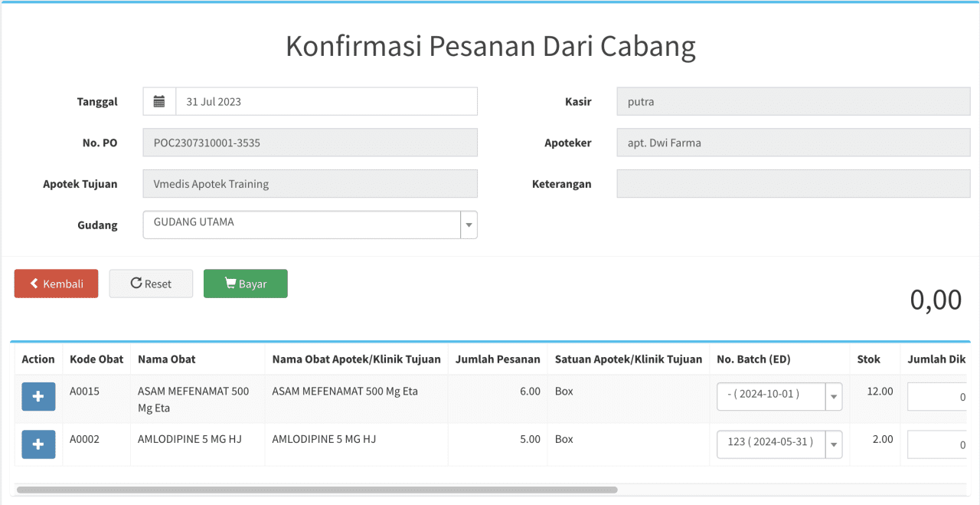
Task: Click quantity input in AMLODIPINE row
Action: [x=937, y=444]
